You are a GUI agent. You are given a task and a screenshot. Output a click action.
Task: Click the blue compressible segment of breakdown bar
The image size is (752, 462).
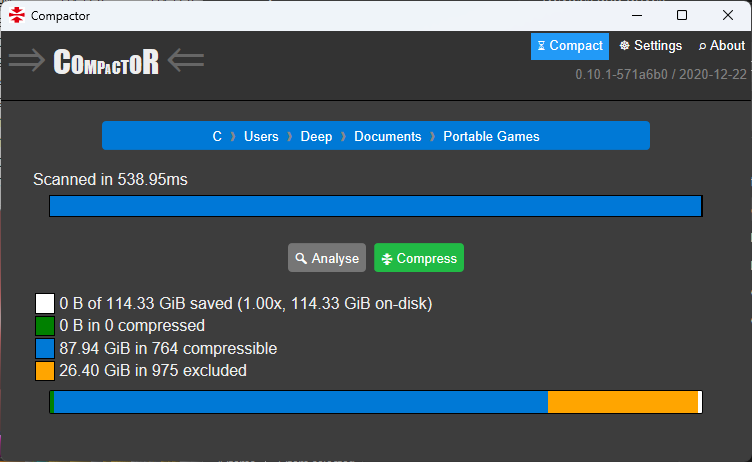[300, 402]
